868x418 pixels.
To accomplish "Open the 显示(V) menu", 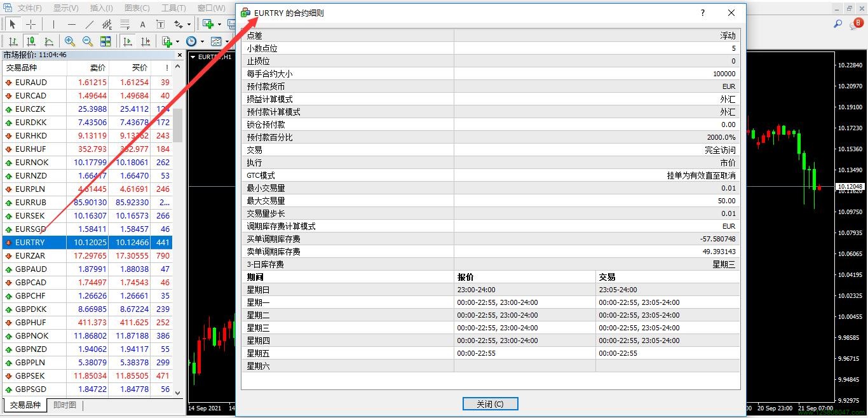I will [x=66, y=8].
